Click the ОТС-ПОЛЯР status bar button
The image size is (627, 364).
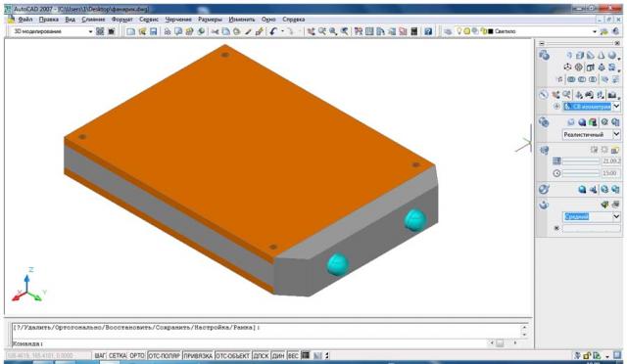tap(165, 355)
